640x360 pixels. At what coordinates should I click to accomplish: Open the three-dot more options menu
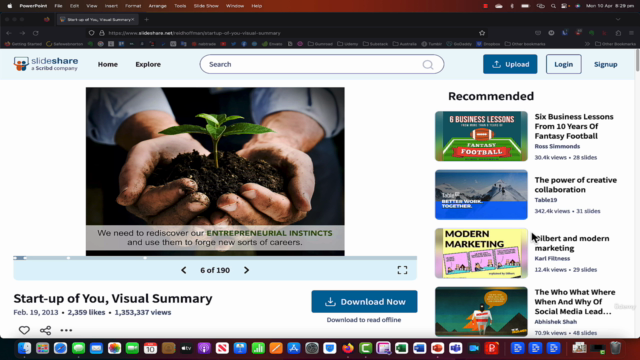(66, 330)
